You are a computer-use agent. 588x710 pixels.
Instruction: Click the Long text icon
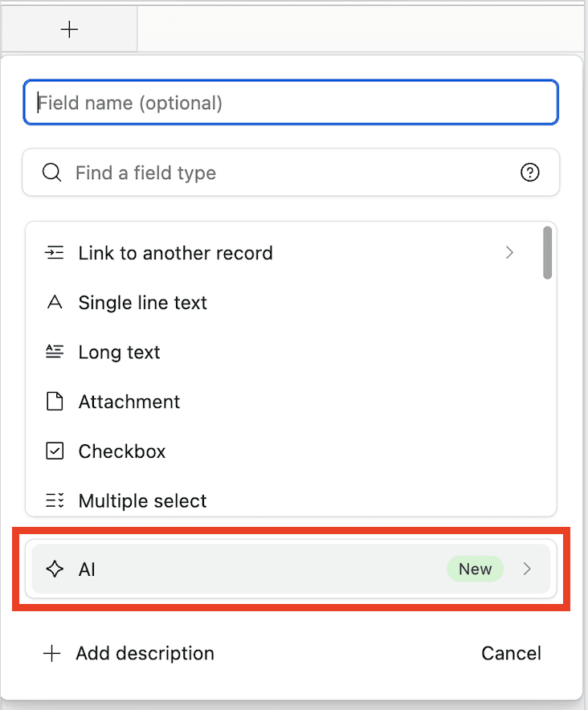tap(55, 352)
